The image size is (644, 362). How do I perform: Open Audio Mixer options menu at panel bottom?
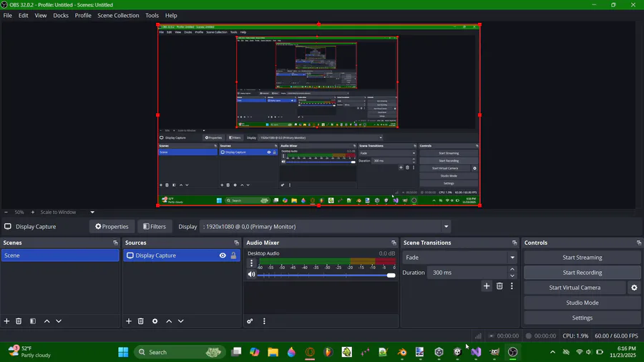(264, 321)
